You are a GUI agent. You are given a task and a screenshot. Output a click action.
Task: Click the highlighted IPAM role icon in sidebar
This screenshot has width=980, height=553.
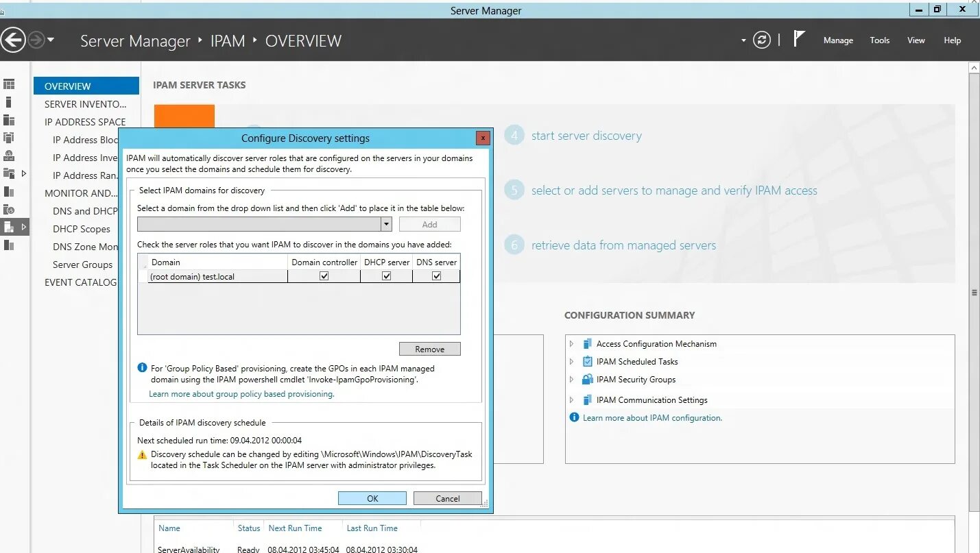click(x=9, y=227)
